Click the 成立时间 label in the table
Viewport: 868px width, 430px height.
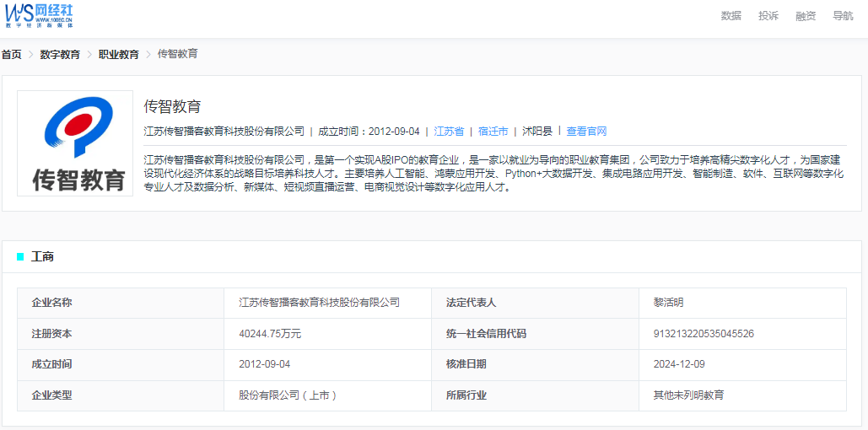pos(52,365)
